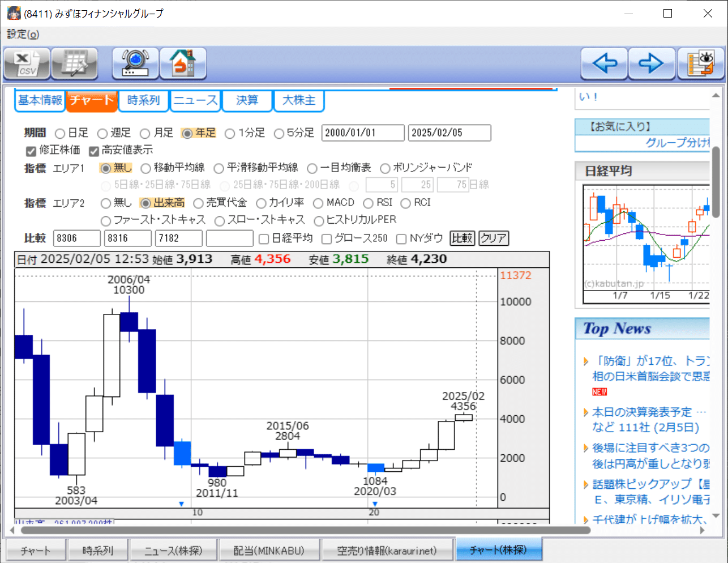The height and width of the screenshot is (563, 728).
Task: Click the compare code field 8316
Action: (x=127, y=238)
